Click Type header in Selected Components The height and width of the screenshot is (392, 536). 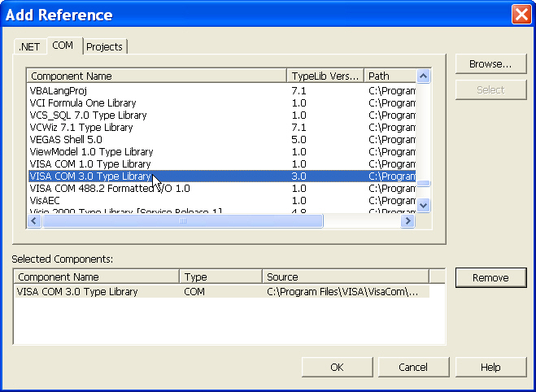pyautogui.click(x=221, y=277)
